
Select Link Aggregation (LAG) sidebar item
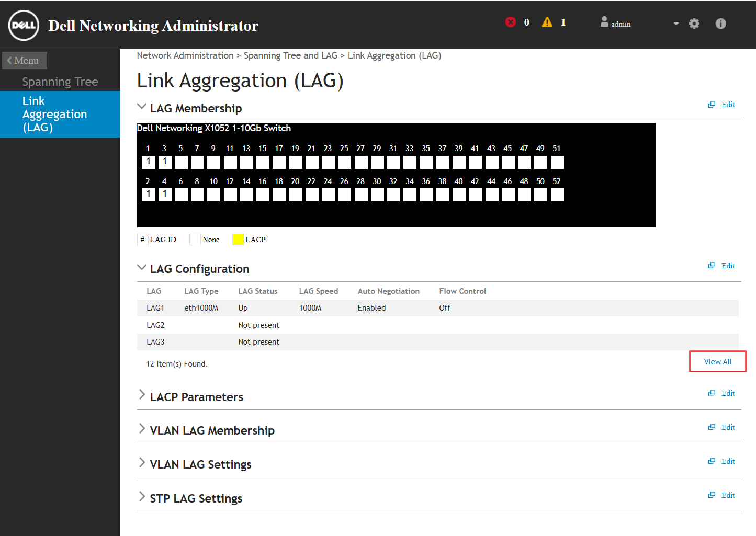click(60, 114)
